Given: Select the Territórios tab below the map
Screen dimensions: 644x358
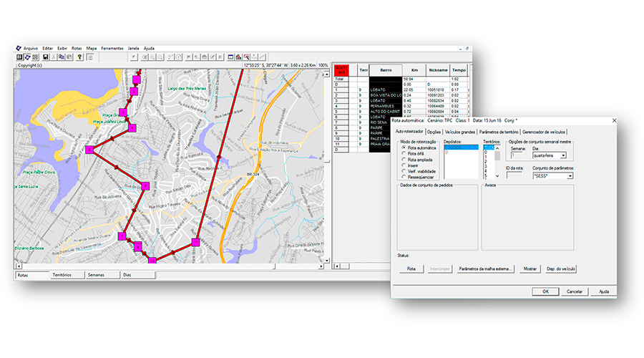Looking at the screenshot, I should click(x=62, y=274).
